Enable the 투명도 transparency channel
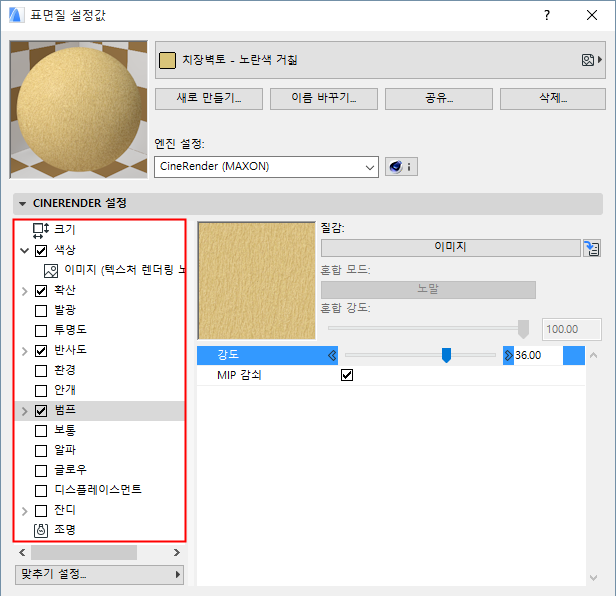Viewport: 616px width, 596px height. point(41,331)
